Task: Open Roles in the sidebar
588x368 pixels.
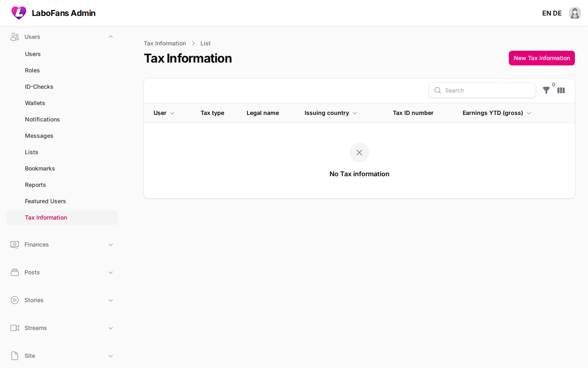Action: coord(62,70)
